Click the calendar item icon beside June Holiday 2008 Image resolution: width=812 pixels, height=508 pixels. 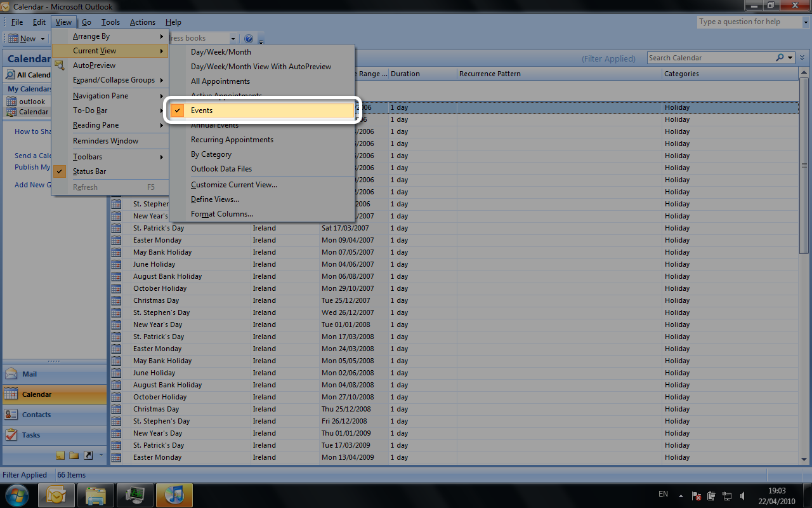(116, 373)
